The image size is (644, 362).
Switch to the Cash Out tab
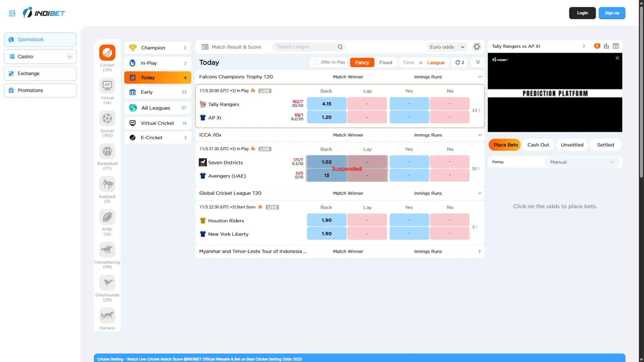tap(538, 145)
